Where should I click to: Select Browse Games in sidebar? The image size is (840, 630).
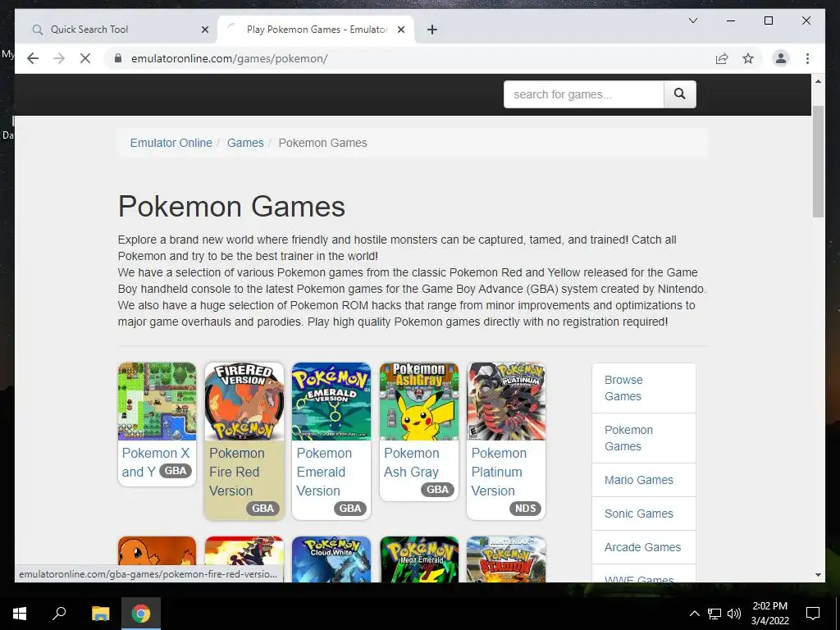tap(644, 388)
